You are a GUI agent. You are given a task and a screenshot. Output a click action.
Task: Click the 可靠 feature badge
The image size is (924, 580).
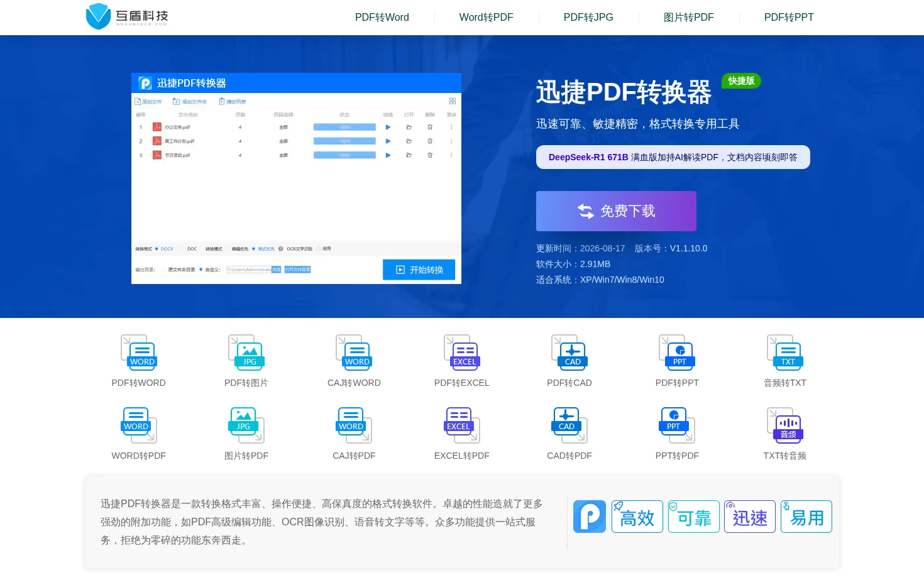(x=694, y=517)
